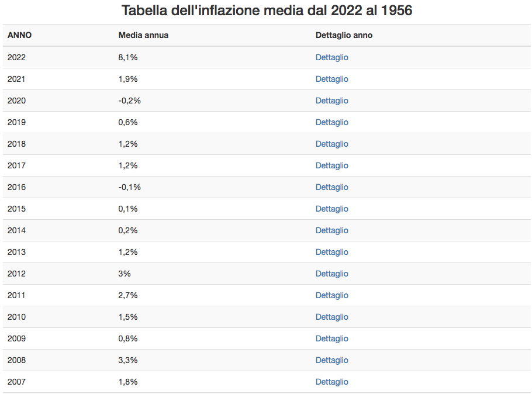Click Dettaglio in the 2012 row
This screenshot has height=394, width=532.
click(x=332, y=274)
